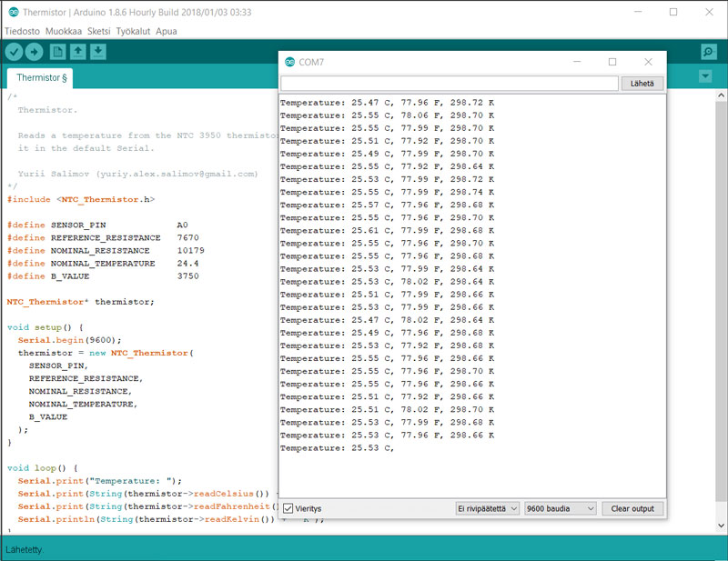Viewport: 728px width, 561px height.
Task: Close the COM7 serial monitor window
Action: pos(648,62)
